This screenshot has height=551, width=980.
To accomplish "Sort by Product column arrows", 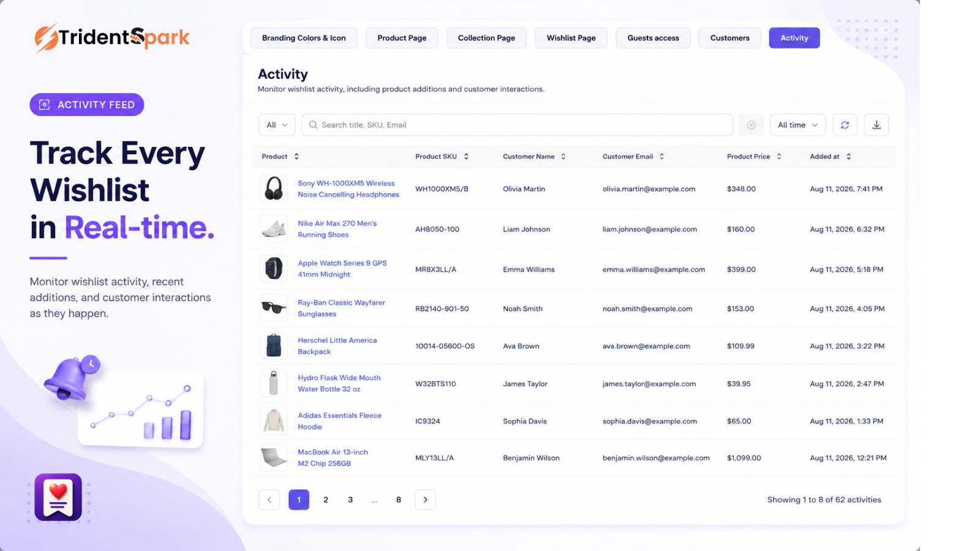I will click(296, 157).
